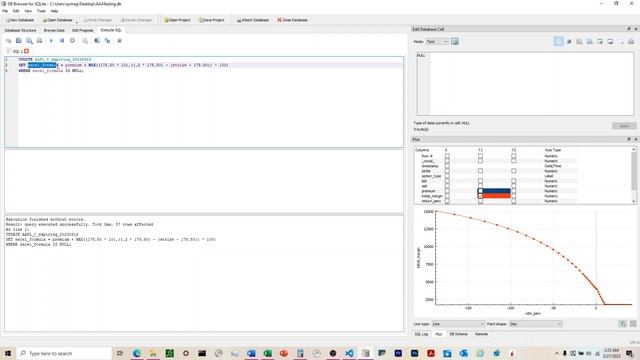This screenshot has height=360, width=640.
Task: Click the Open SQL file icon
Action: 18,41
